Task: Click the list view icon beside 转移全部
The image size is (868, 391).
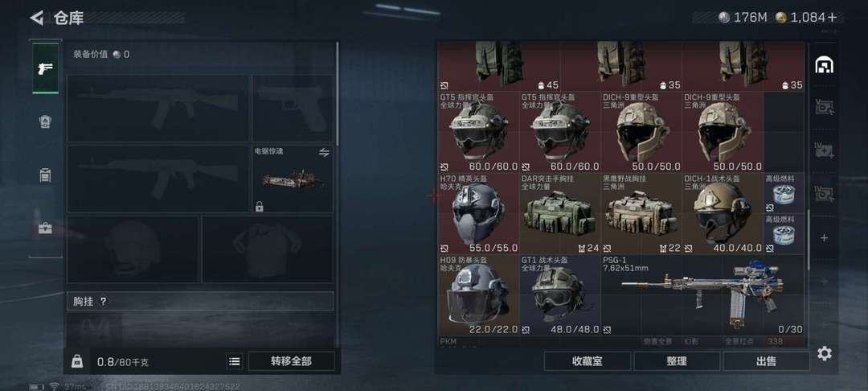Action: point(235,361)
